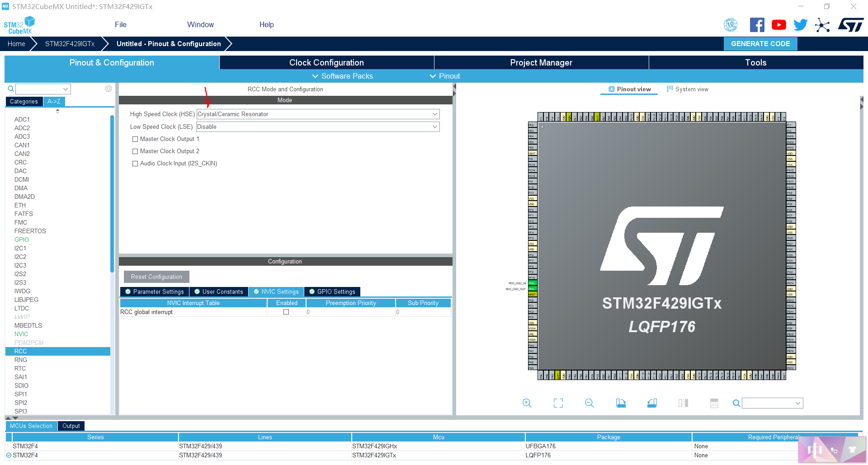Switch to System view

pos(688,89)
